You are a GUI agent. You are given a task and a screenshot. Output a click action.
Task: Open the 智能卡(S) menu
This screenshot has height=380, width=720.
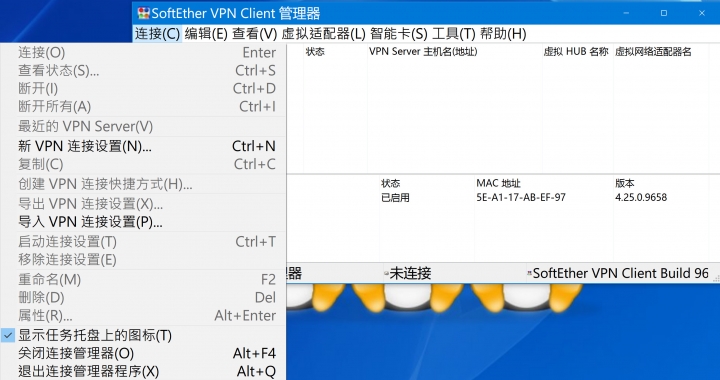click(399, 34)
